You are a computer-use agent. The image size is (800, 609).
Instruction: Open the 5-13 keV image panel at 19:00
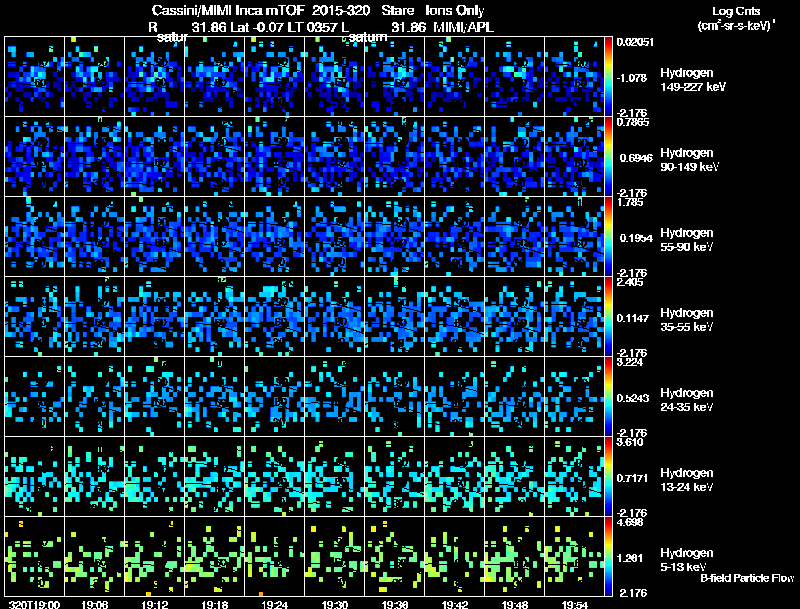click(34, 557)
